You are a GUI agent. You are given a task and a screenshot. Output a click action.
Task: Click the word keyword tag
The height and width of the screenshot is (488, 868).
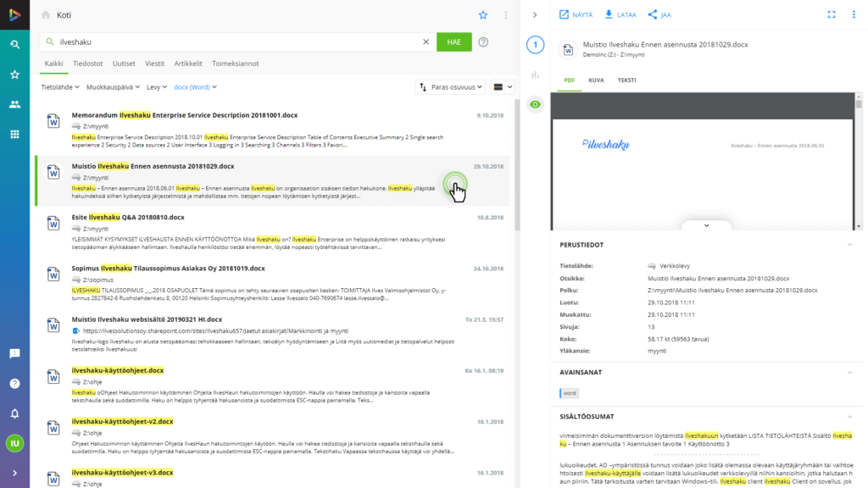tap(569, 393)
